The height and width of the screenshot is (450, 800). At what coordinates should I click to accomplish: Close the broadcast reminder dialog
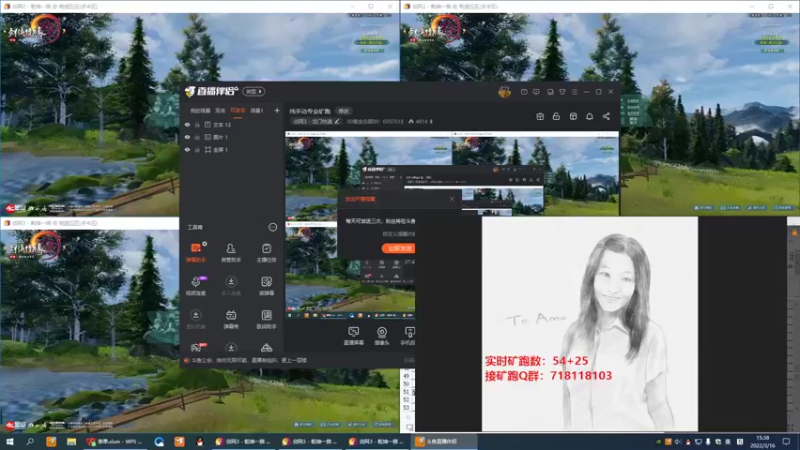tap(452, 199)
